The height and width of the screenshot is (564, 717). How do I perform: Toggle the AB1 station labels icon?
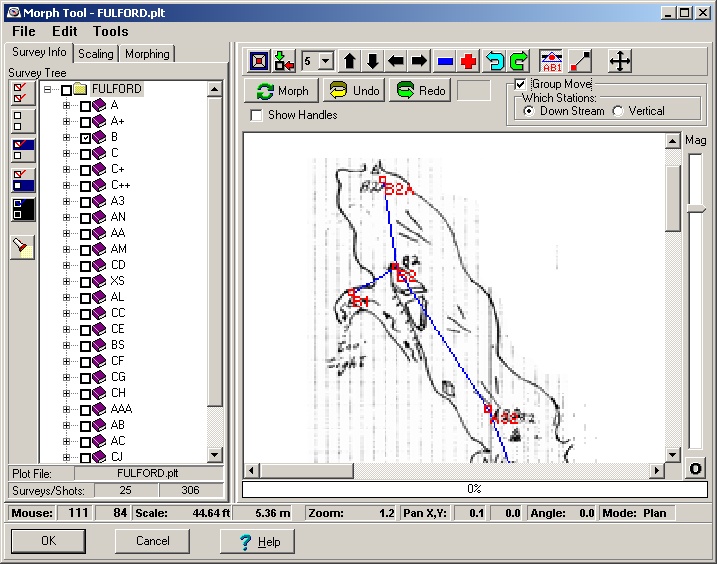click(551, 61)
